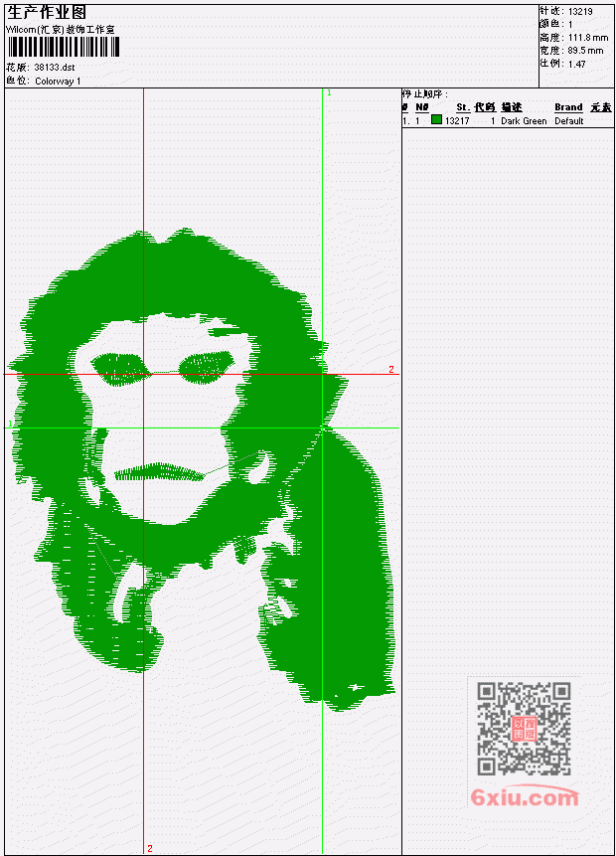Click the Wilcom studio name text
Screen dimensions: 616x856
tap(61, 30)
